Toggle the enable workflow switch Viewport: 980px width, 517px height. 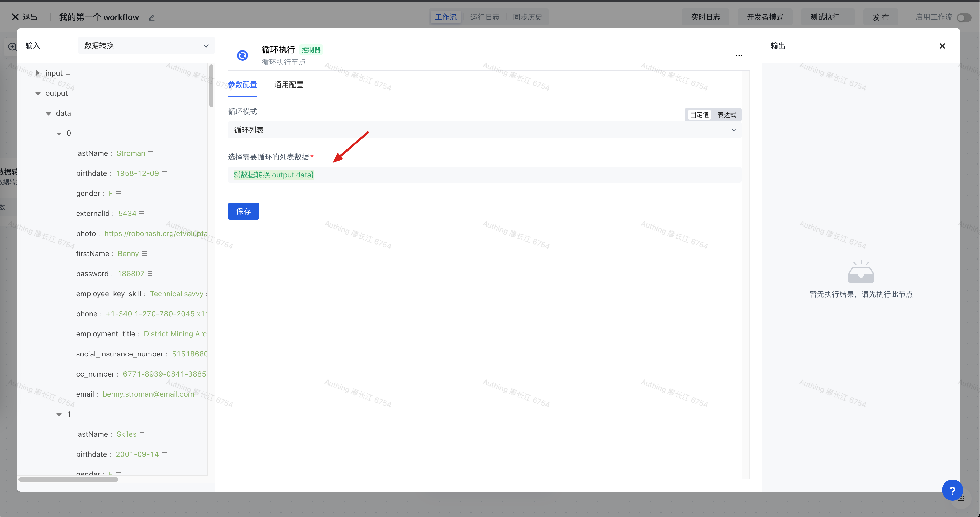[x=964, y=17]
